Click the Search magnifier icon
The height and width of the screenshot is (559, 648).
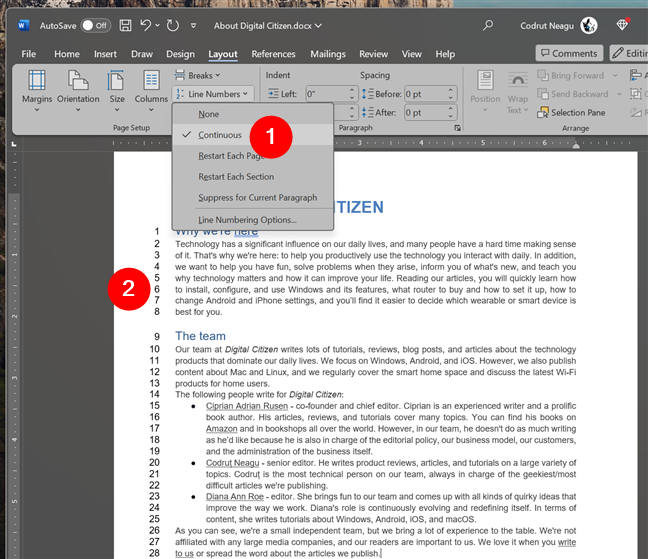pyautogui.click(x=488, y=26)
